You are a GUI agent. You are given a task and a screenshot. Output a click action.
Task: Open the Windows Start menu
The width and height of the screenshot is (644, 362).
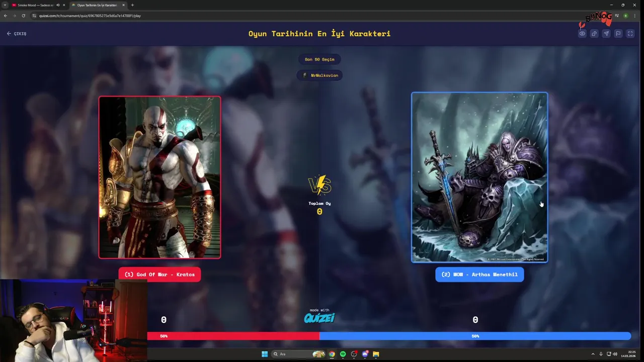pyautogui.click(x=265, y=354)
